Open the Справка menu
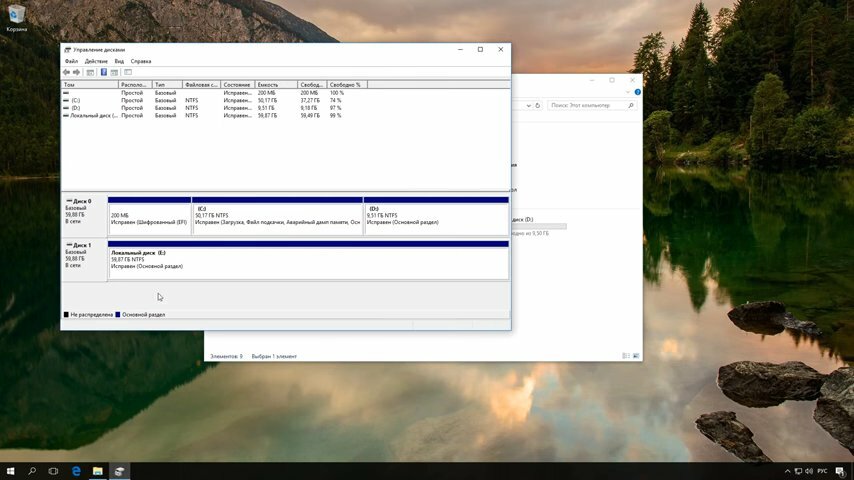Image resolution: width=854 pixels, height=480 pixels. 141,61
